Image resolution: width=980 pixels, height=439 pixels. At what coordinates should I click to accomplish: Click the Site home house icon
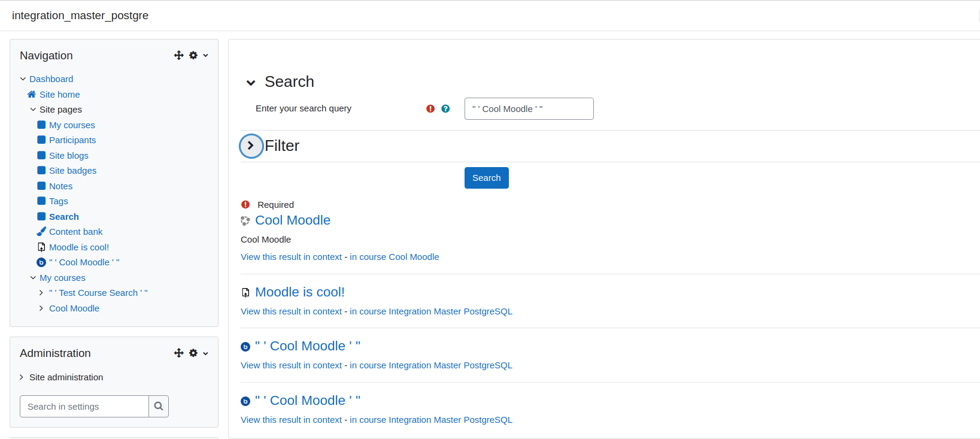coord(32,94)
